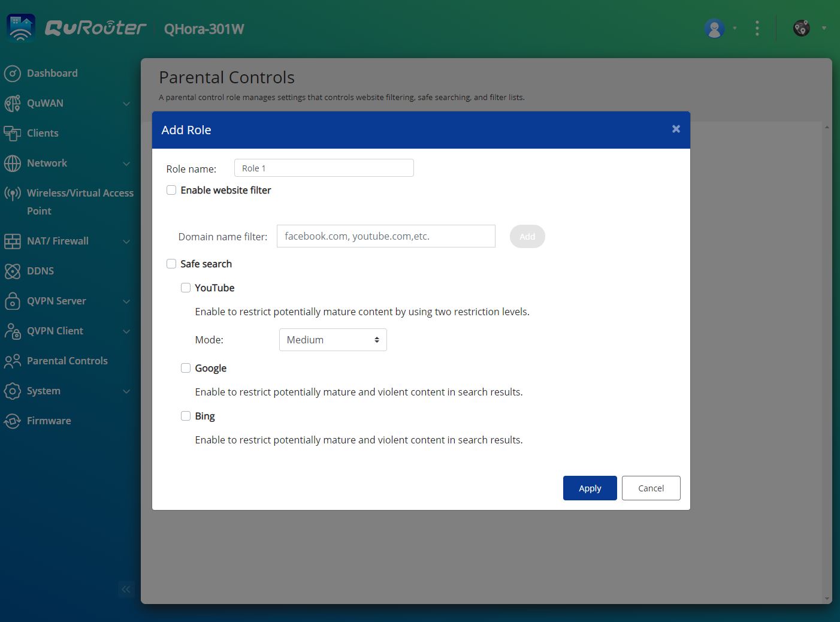Click the Cancel button

(651, 488)
